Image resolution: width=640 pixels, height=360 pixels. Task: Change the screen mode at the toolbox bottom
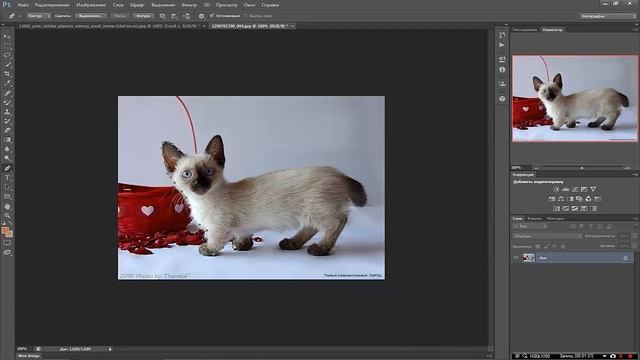tap(7, 253)
